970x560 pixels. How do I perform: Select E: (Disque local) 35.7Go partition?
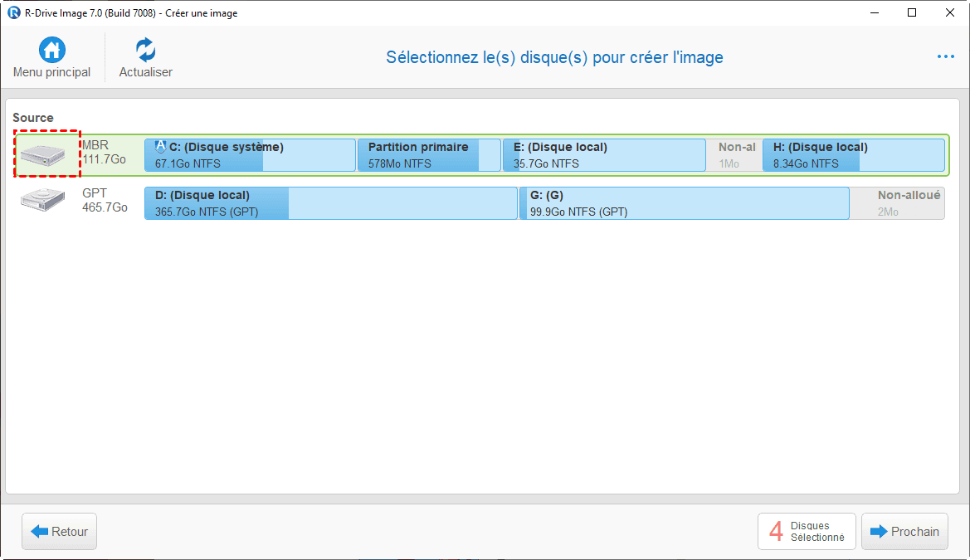coord(604,154)
